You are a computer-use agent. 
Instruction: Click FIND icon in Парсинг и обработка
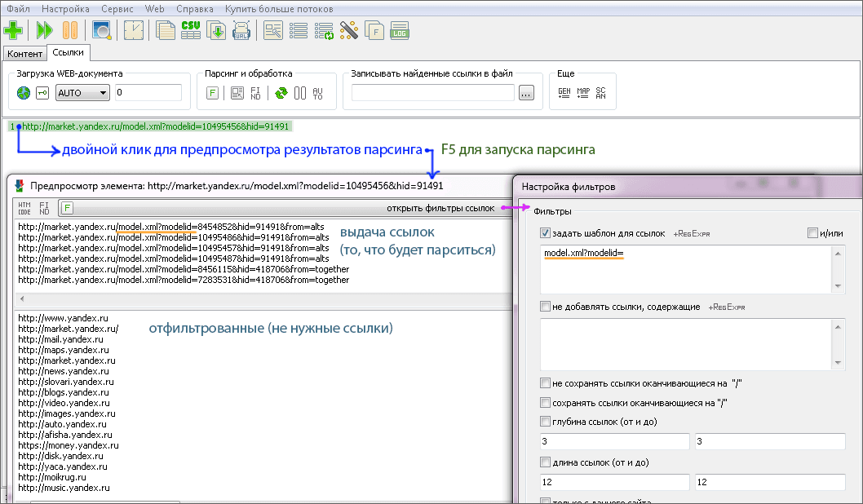tap(255, 93)
